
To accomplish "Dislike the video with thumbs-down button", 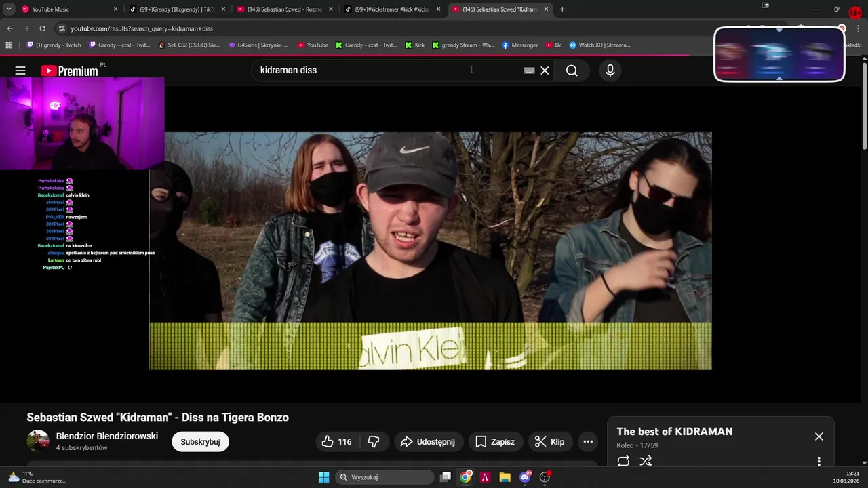I will [374, 442].
